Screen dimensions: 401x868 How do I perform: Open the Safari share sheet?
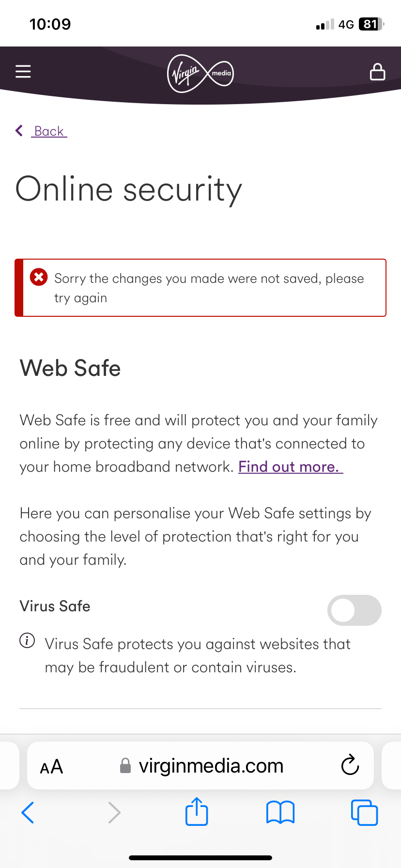click(x=197, y=811)
